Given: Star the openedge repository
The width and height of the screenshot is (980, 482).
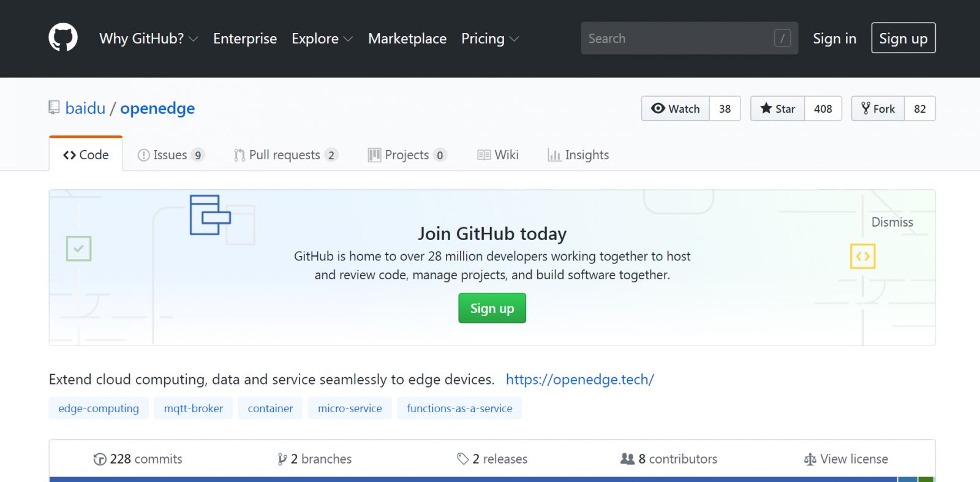Looking at the screenshot, I should point(777,108).
